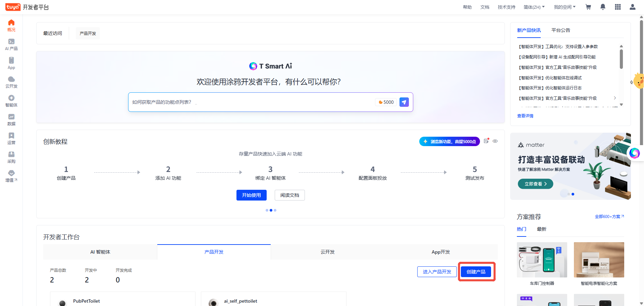This screenshot has height=306, width=644.
Task: Expand the 我的空间 dropdown
Action: [x=565, y=7]
